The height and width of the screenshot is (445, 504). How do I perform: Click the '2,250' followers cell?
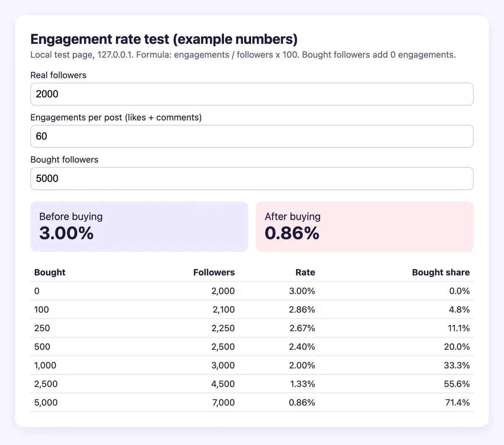tap(223, 328)
